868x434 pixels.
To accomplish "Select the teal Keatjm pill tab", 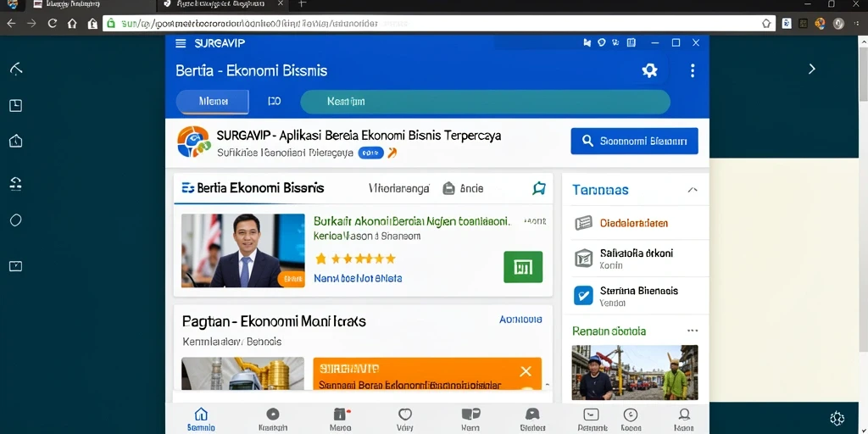I will click(485, 102).
